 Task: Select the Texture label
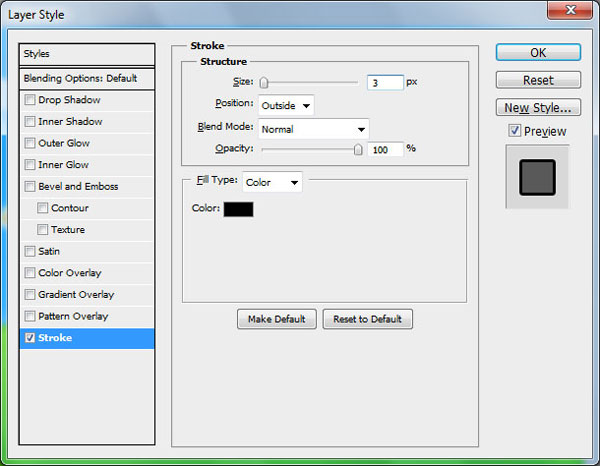[68, 230]
